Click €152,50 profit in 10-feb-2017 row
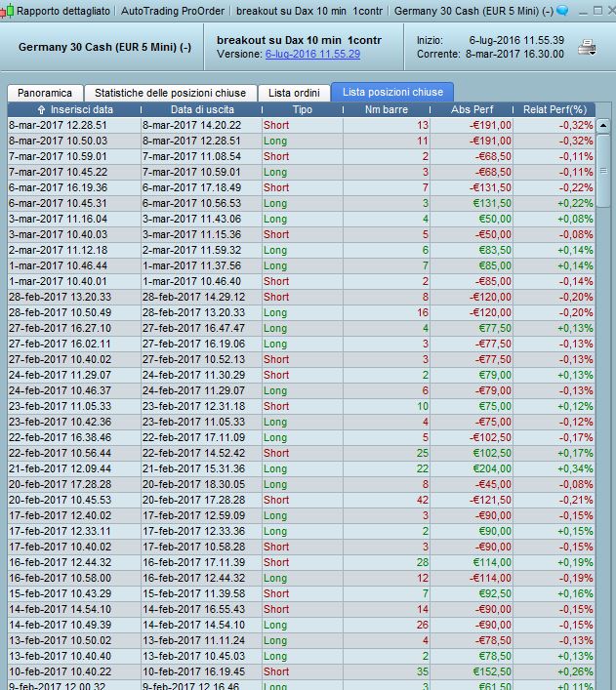Image resolution: width=616 pixels, height=690 pixels. point(492,672)
